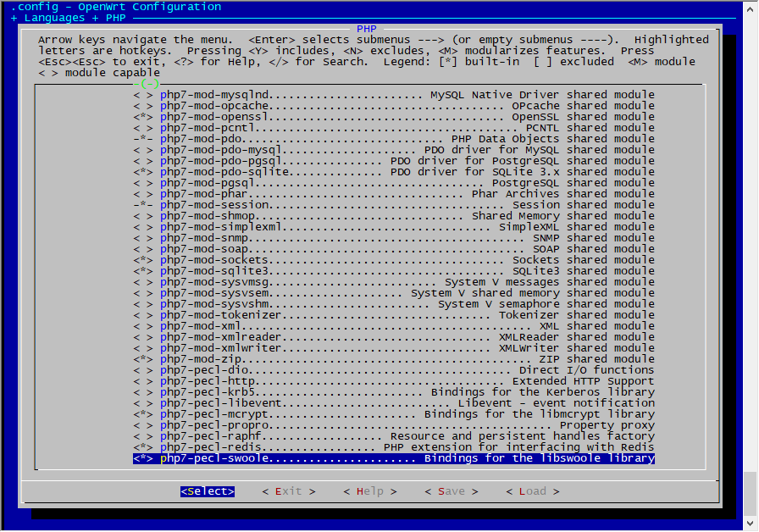Click the PHP dialog title
Screen dimensions: 759x532
(x=367, y=29)
